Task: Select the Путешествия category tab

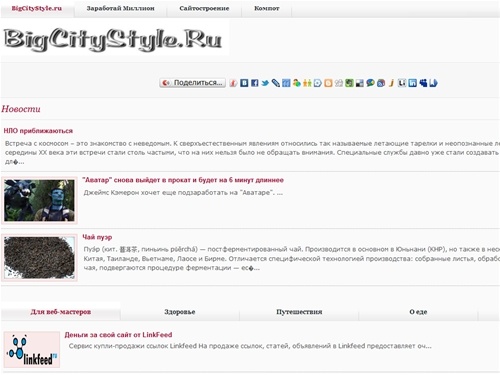Action: [299, 312]
